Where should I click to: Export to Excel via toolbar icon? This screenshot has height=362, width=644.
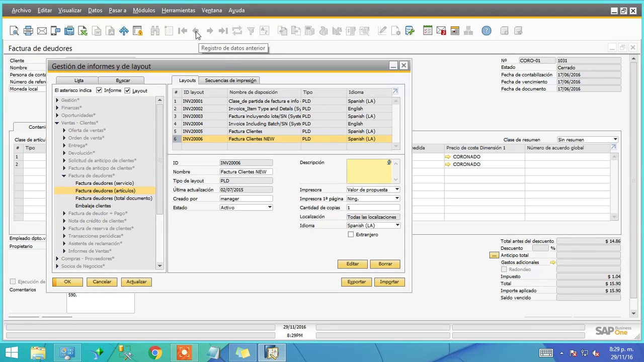point(83,31)
